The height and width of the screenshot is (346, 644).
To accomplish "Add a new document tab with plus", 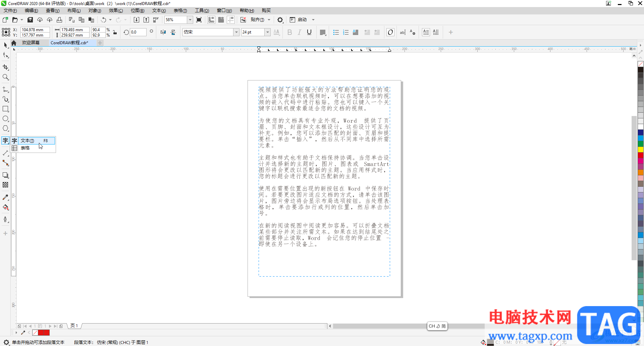I will coord(100,43).
